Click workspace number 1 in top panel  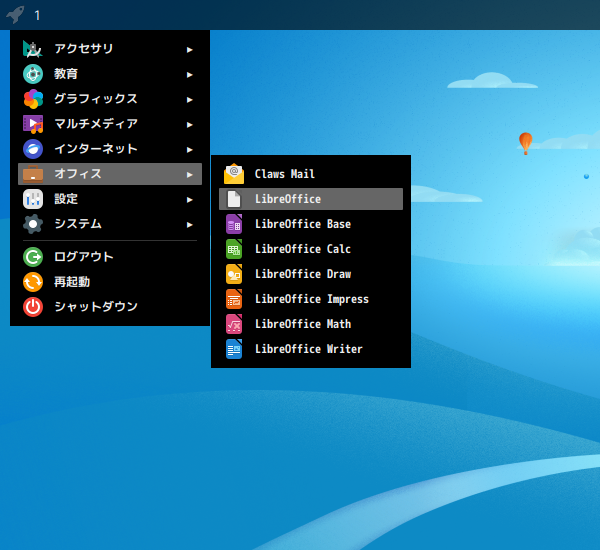pos(37,16)
